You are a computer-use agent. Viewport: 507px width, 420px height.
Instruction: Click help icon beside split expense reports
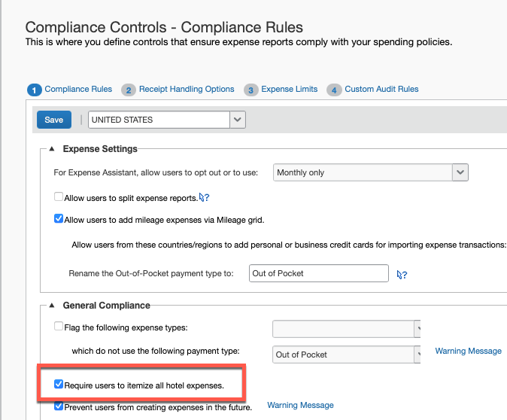[x=203, y=198]
